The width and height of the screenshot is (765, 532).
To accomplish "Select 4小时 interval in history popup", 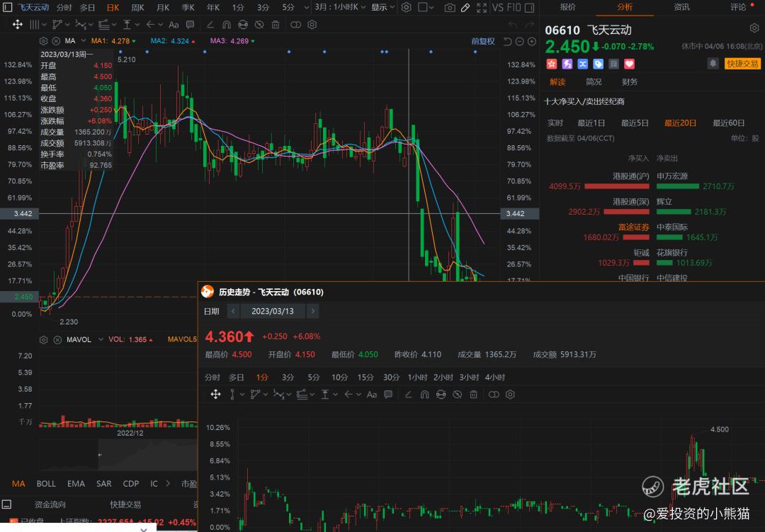I will click(x=494, y=378).
